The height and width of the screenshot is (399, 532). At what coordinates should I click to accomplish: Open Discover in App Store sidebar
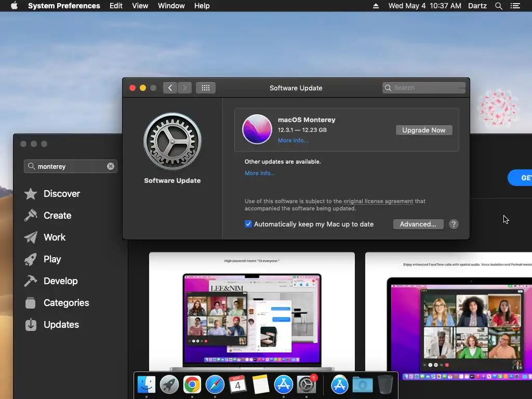[x=52, y=194]
